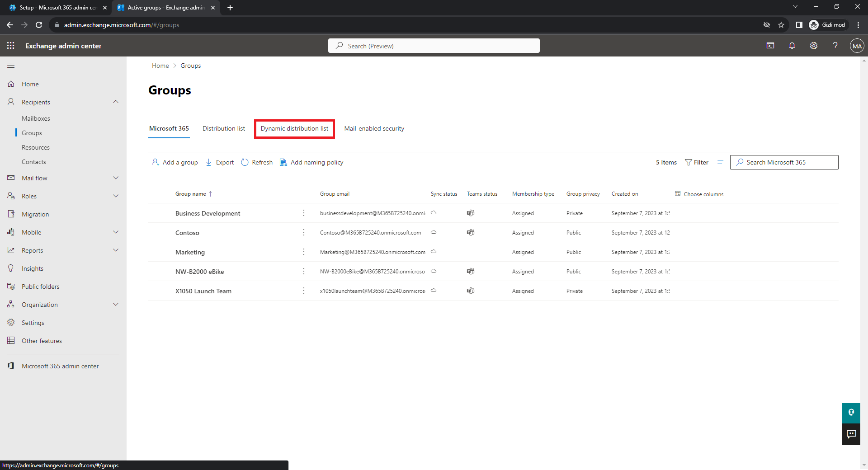
Task: Click the notifications bell icon
Action: pos(792,46)
